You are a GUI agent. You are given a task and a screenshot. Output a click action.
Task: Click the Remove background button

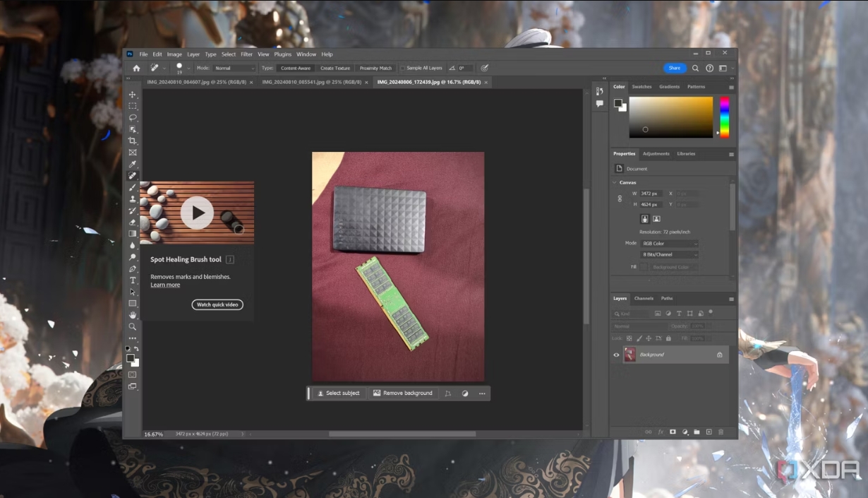pos(403,393)
